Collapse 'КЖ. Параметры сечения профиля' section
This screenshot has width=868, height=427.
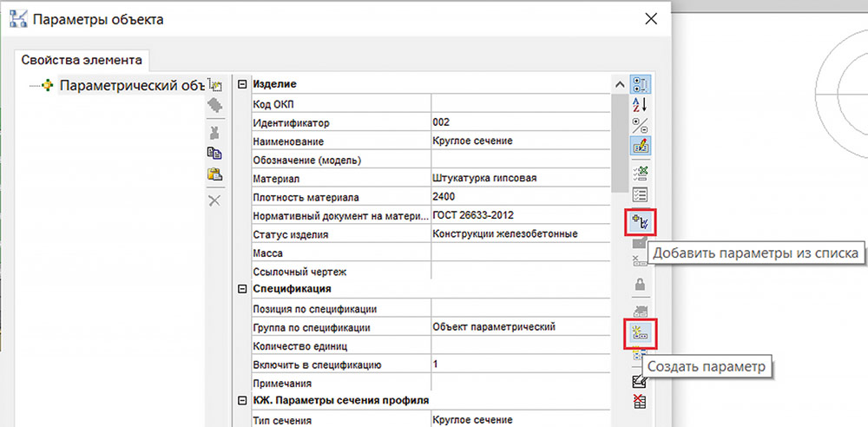click(x=242, y=400)
